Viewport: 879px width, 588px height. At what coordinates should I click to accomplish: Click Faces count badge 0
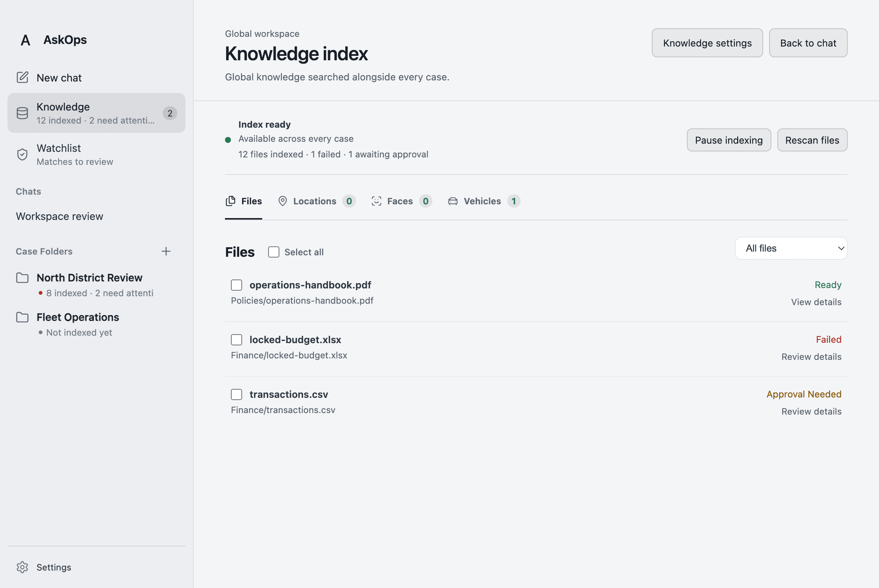click(x=426, y=201)
